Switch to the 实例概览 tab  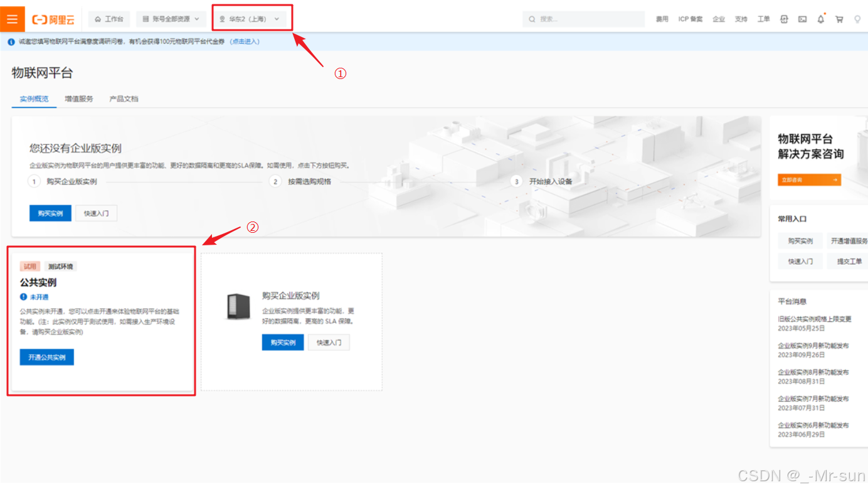(x=34, y=99)
